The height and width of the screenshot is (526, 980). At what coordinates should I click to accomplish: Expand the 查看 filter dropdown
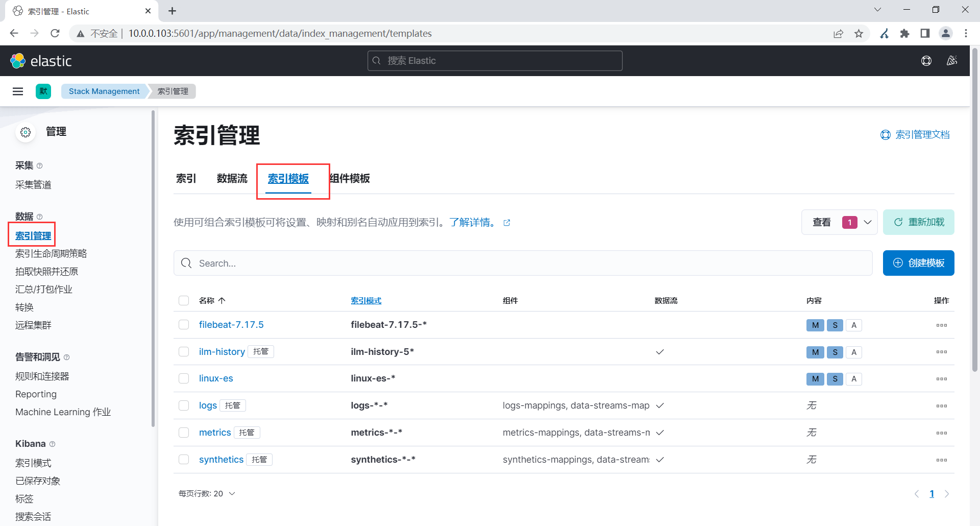click(x=839, y=222)
